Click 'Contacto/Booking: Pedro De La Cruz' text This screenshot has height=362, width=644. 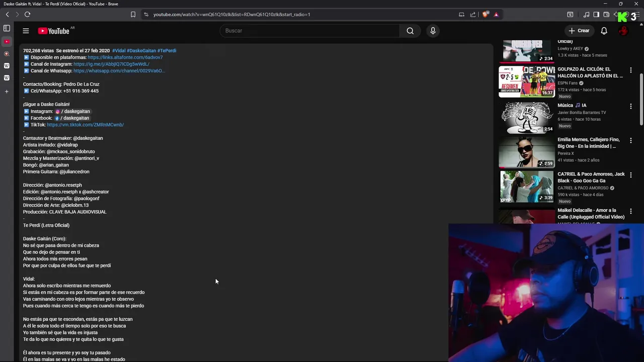[x=61, y=84]
